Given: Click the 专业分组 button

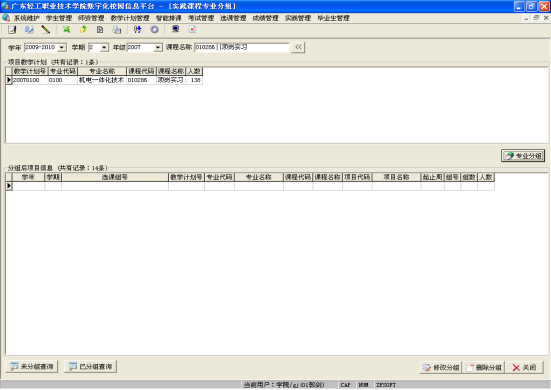Looking at the screenshot, I should pyautogui.click(x=523, y=156).
